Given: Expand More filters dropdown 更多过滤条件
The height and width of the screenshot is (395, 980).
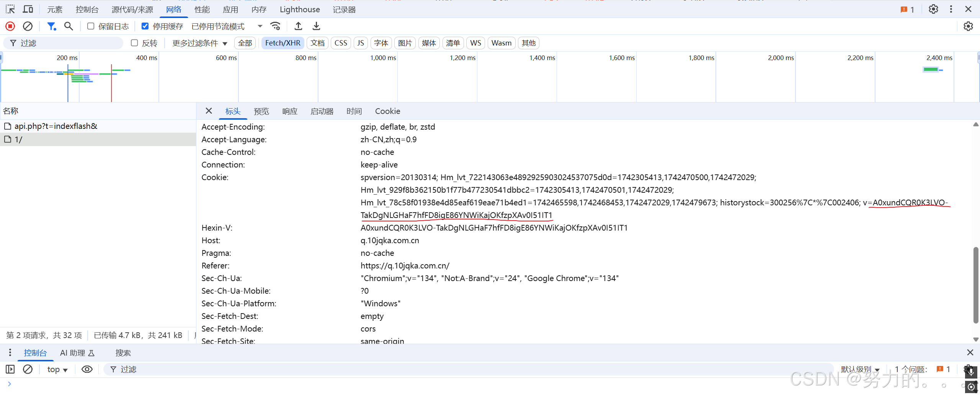Looking at the screenshot, I should coord(200,43).
